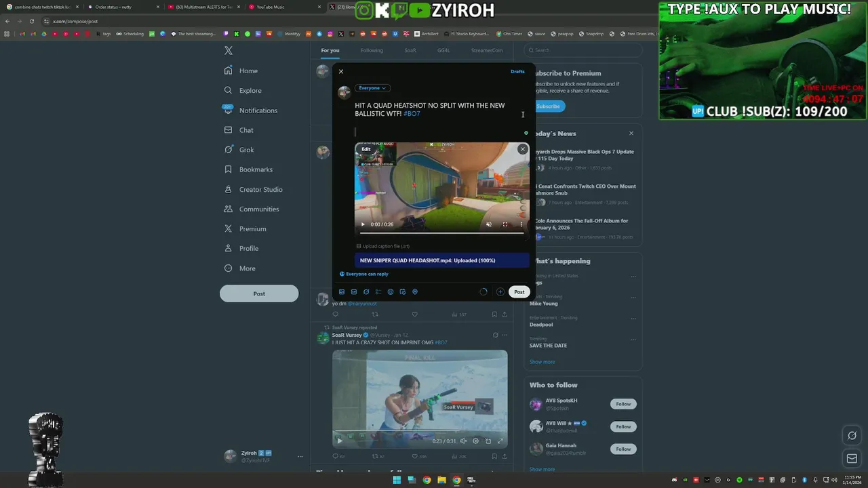
Task: Play the SoaR Vursey video
Action: [340, 441]
